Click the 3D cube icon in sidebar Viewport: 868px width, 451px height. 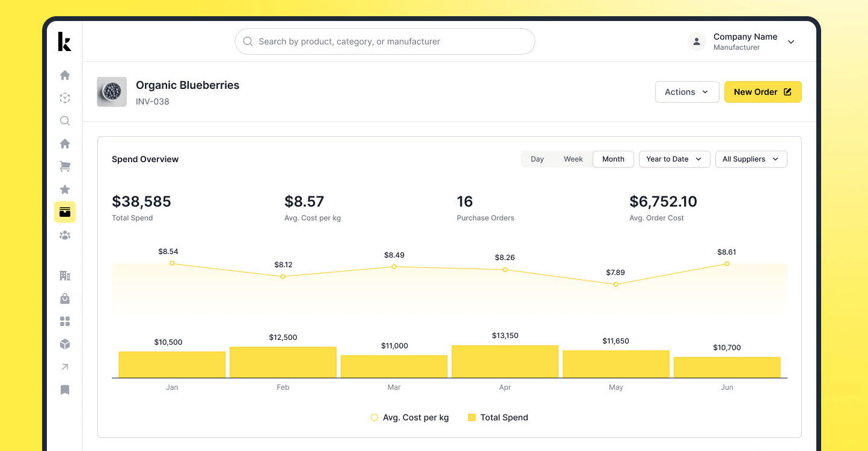point(65,344)
